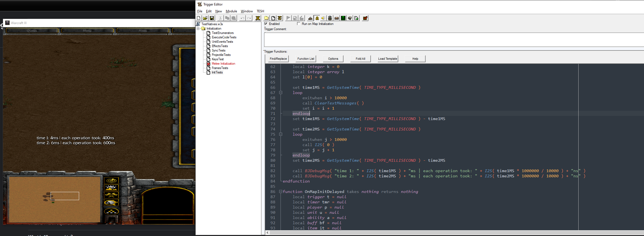Click the minimap signal ping icon in Warcraft III
This screenshot has width=644, height=236.
[x=111, y=181]
